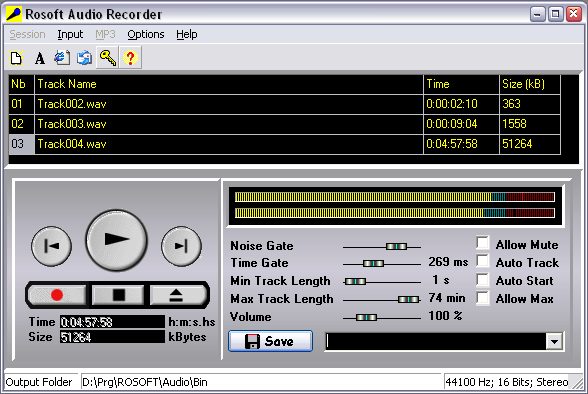Click the yellow key registration icon
588x394 pixels.
108,58
